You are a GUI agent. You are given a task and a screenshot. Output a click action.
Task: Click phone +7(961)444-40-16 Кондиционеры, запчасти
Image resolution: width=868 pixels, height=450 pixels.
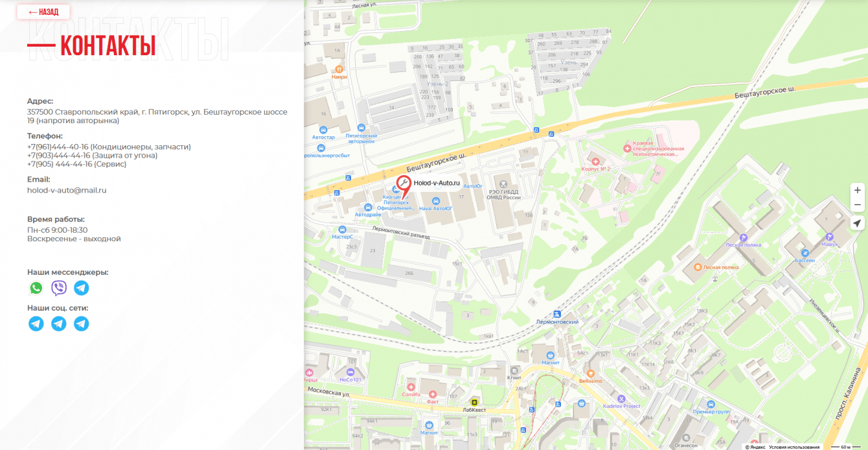click(109, 147)
